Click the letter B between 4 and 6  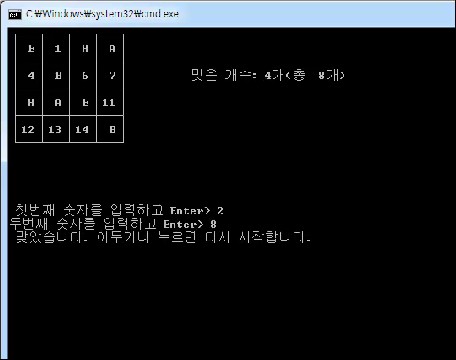pyautogui.click(x=58, y=76)
